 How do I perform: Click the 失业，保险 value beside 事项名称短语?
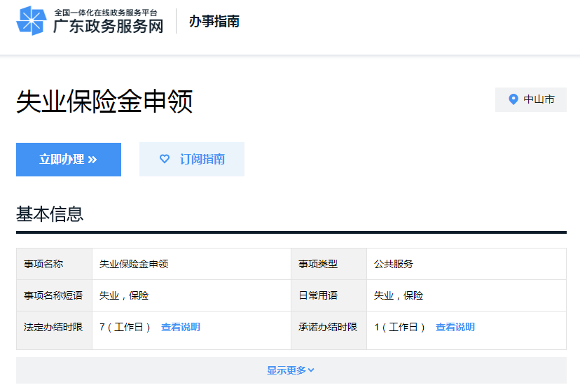(x=124, y=295)
